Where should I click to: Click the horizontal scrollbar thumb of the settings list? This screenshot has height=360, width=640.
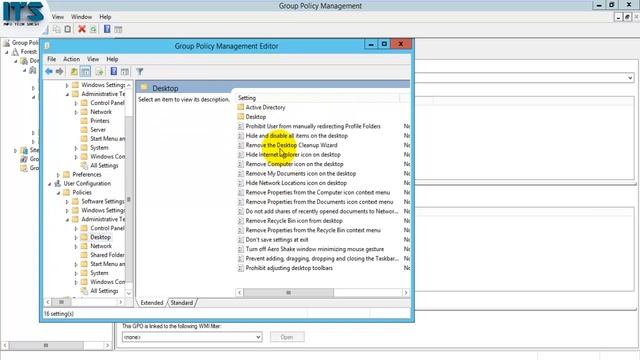[289, 292]
